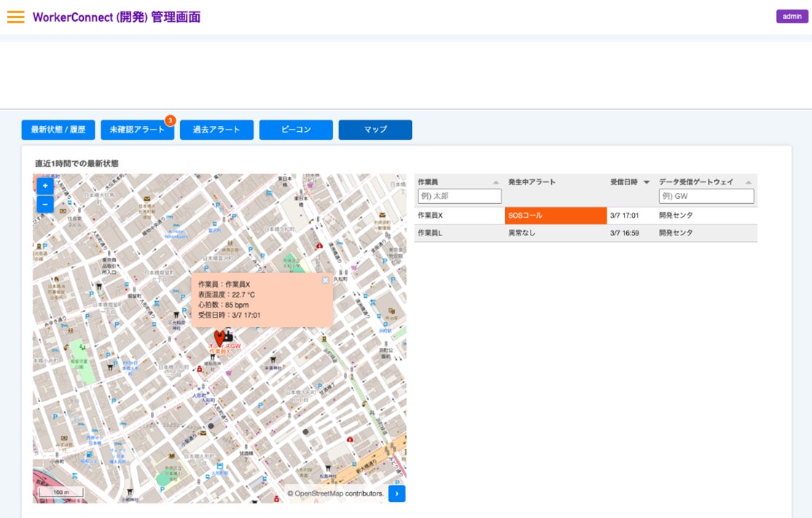Open the 未確認アラート tab
Viewport: 812px width, 518px height.
pyautogui.click(x=137, y=130)
